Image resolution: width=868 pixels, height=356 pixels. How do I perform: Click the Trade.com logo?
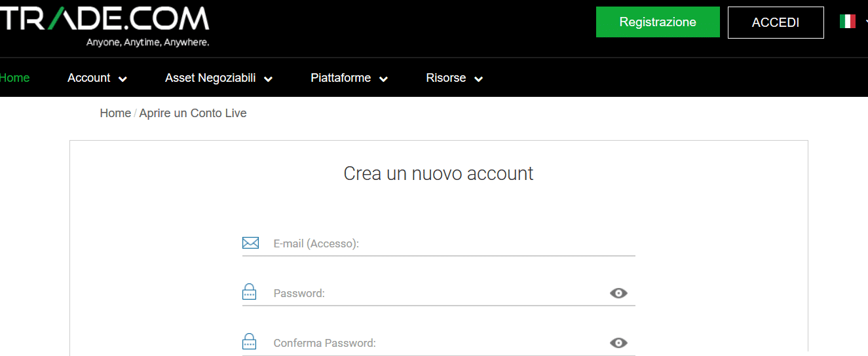tap(105, 26)
